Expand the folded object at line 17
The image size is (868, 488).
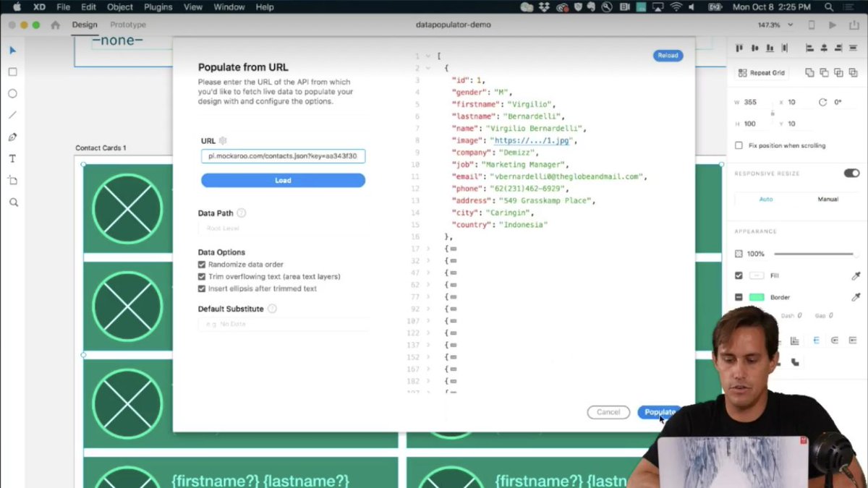428,249
